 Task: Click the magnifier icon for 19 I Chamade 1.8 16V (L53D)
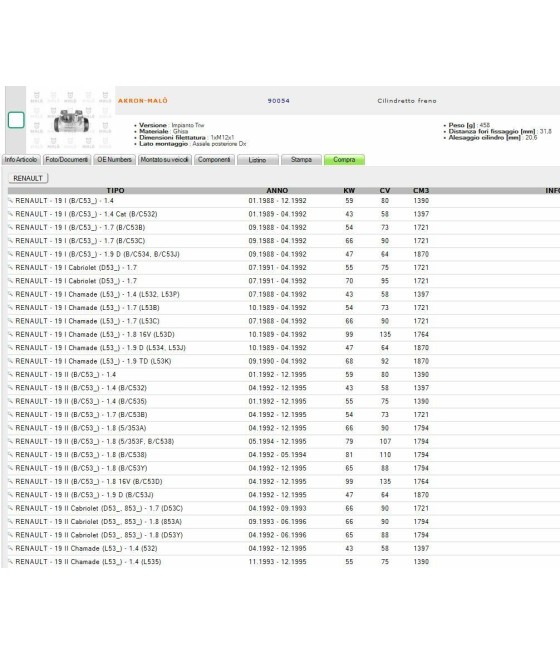(11, 334)
